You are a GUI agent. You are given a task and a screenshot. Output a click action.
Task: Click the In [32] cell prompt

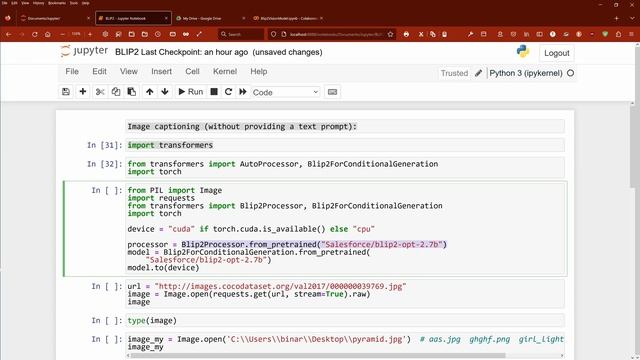coord(104,164)
